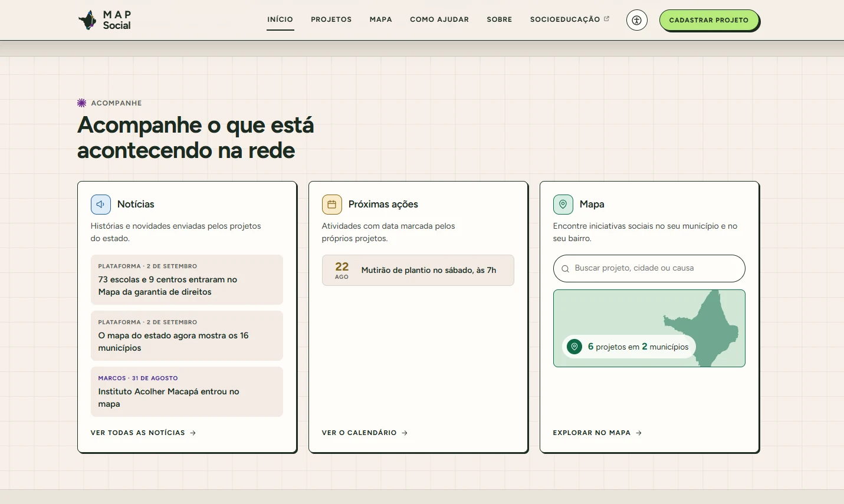Click the Notícias card heading
The height and width of the screenshot is (504, 844).
(136, 205)
